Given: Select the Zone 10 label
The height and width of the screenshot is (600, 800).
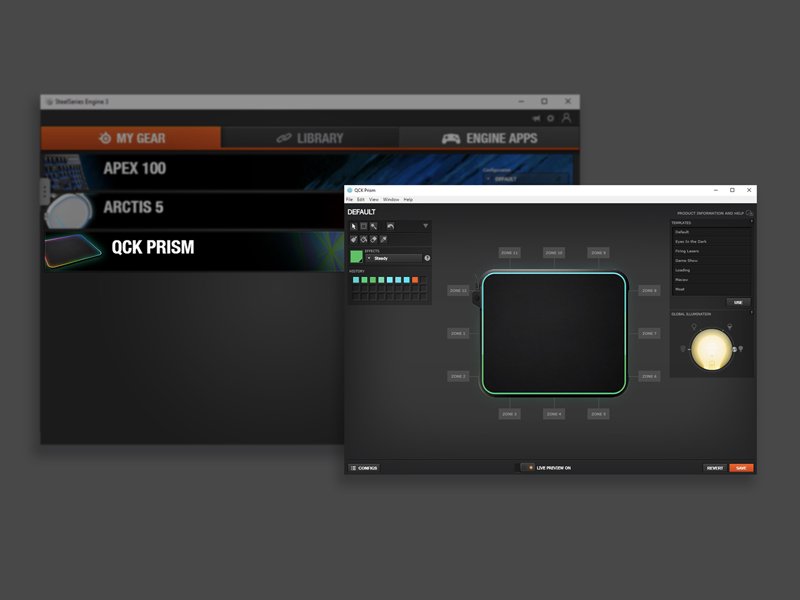Looking at the screenshot, I should [x=554, y=253].
